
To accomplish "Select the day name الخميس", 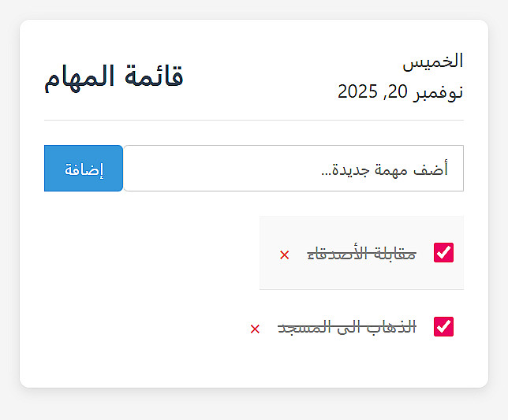I will 433,61.
